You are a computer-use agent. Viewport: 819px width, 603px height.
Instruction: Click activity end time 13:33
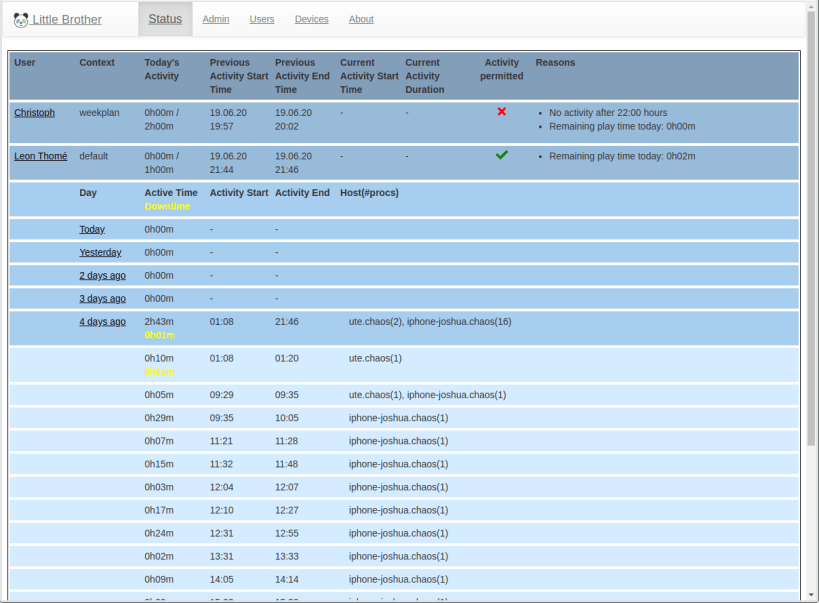coord(287,556)
